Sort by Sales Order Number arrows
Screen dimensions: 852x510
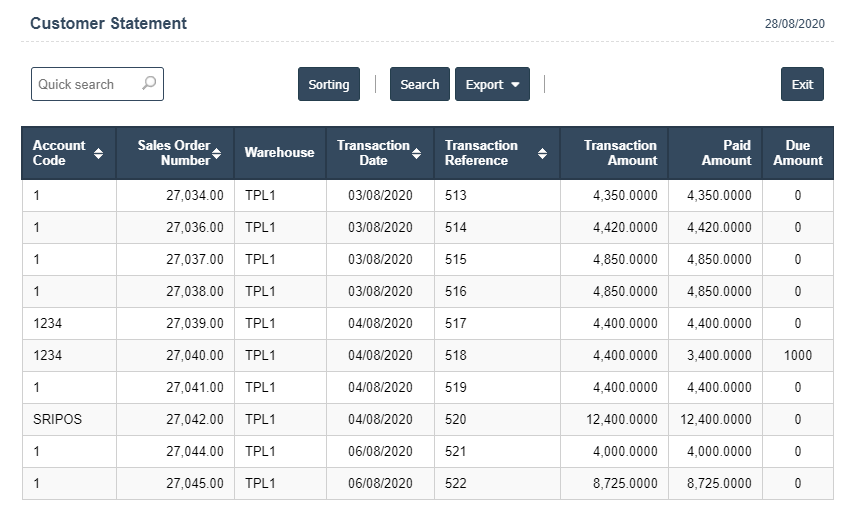pyautogui.click(x=216, y=153)
